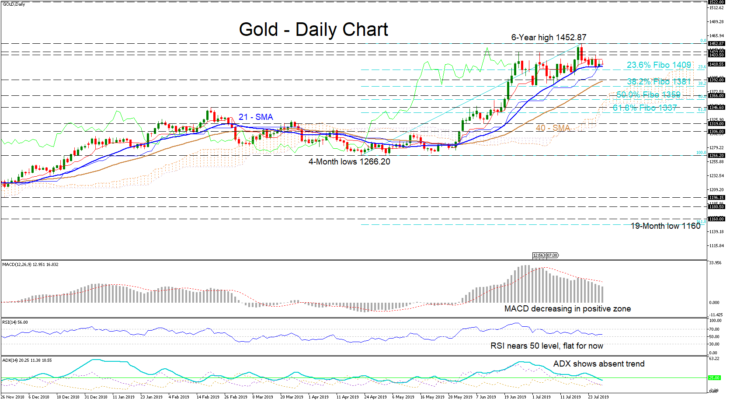Image resolution: width=730 pixels, height=402 pixels.
Task: Click the ADX shows absent trend note
Action: [599, 363]
